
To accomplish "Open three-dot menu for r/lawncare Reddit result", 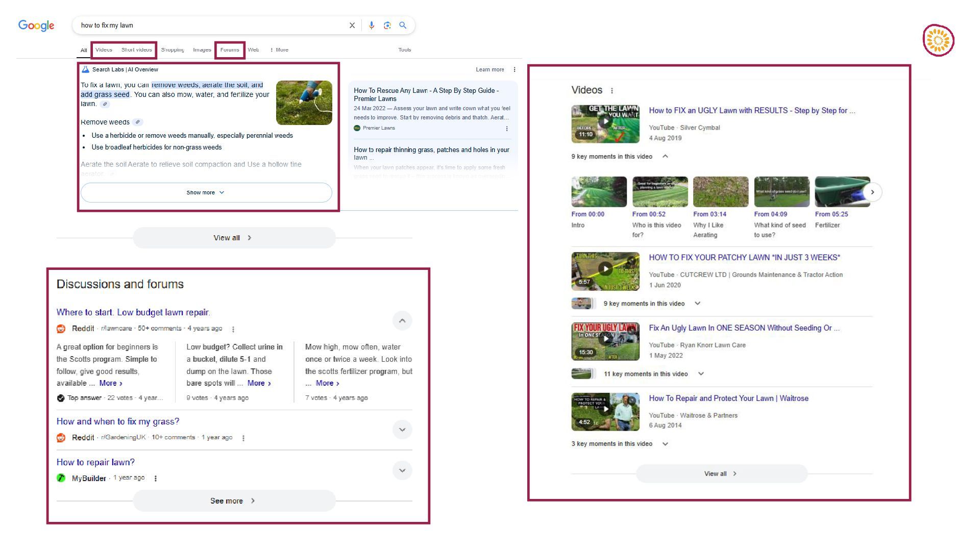I will pyautogui.click(x=233, y=330).
